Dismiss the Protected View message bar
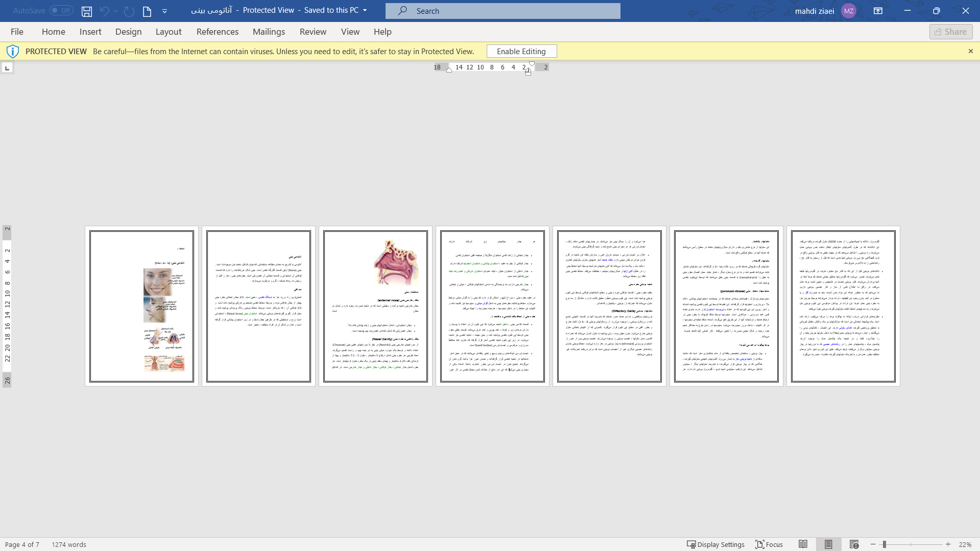980x551 pixels. (971, 51)
